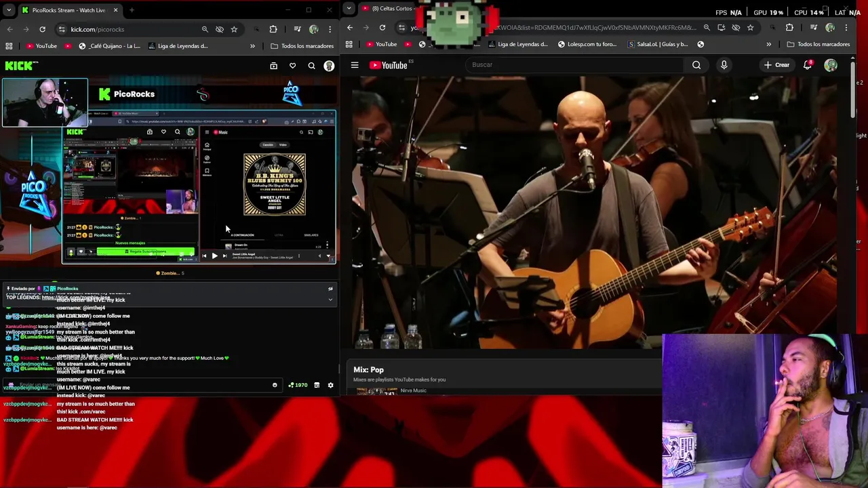Open Lolesp.com bookmark
Screen dimensions: 868x488
coord(587,44)
